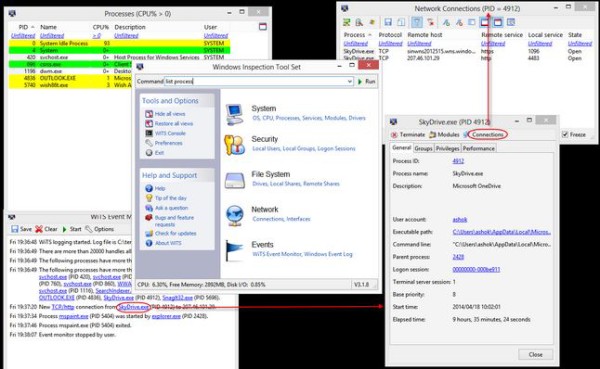Click the About WiTS info icon
This screenshot has height=369, width=600.
149,243
